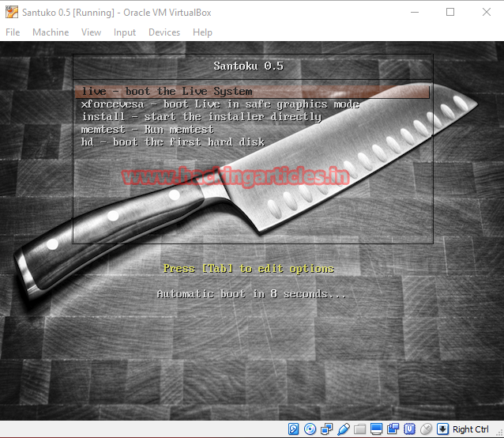This screenshot has height=438, width=504.
Task: Click the display monitor indicator icon
Action: (376, 429)
